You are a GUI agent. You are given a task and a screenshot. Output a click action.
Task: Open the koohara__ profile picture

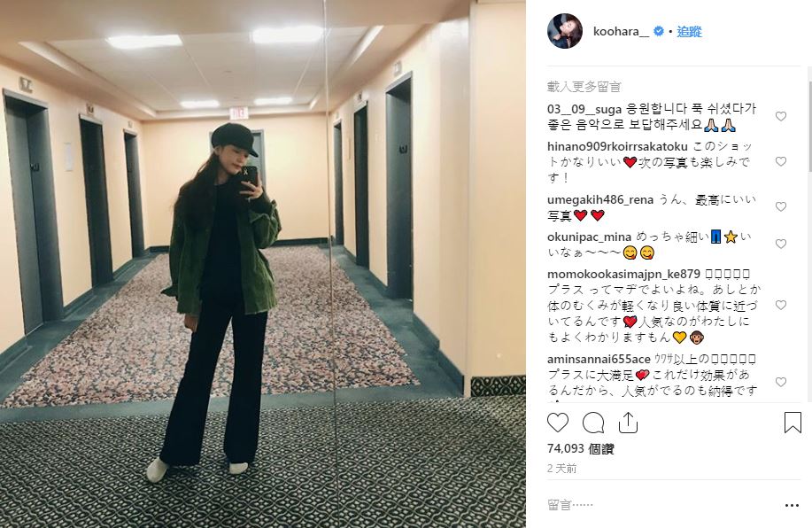[564, 31]
